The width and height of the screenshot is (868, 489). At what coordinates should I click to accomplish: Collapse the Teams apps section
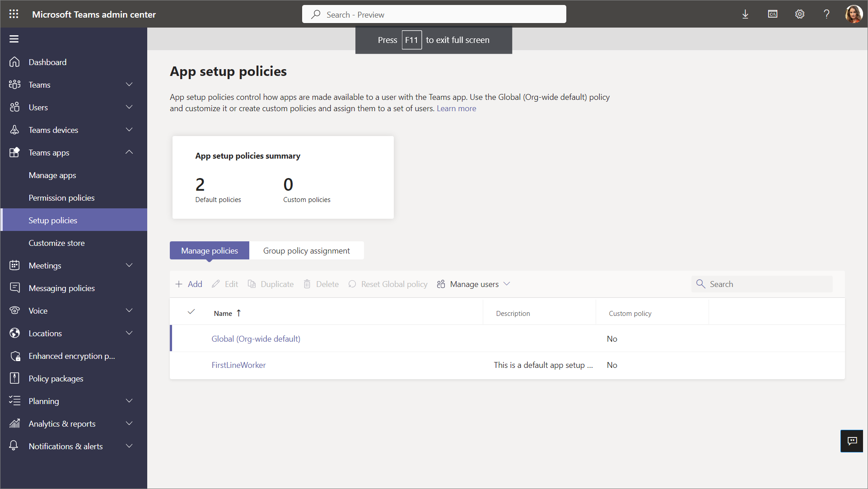pyautogui.click(x=129, y=152)
